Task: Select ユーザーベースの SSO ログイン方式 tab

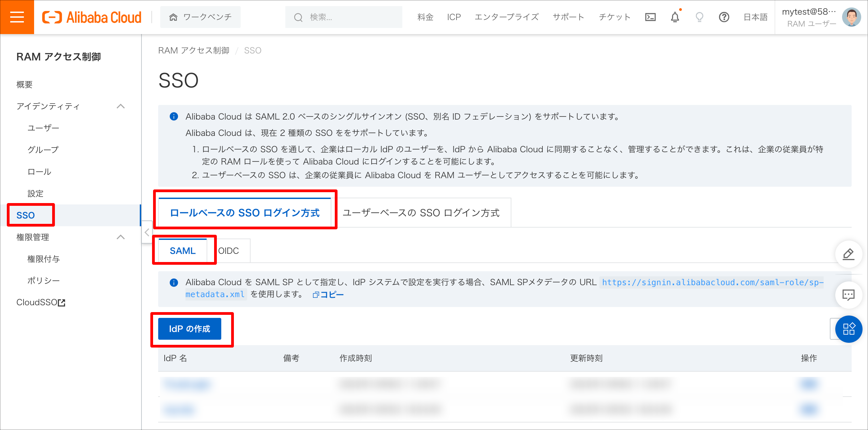Action: click(421, 213)
